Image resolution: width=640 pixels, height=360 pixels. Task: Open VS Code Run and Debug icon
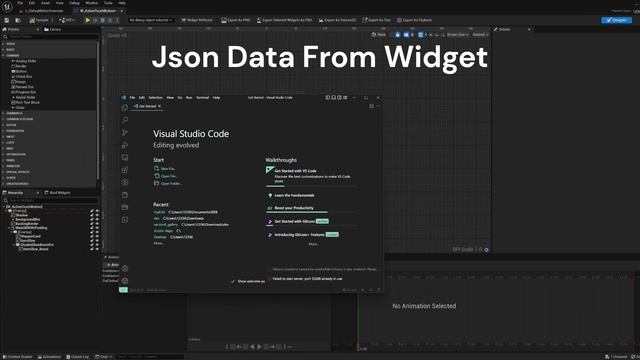point(125,145)
